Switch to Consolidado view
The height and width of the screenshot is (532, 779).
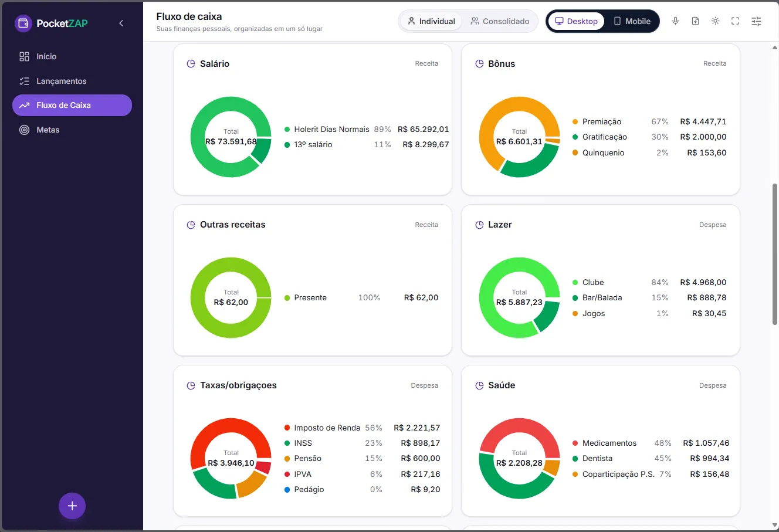[x=500, y=21]
